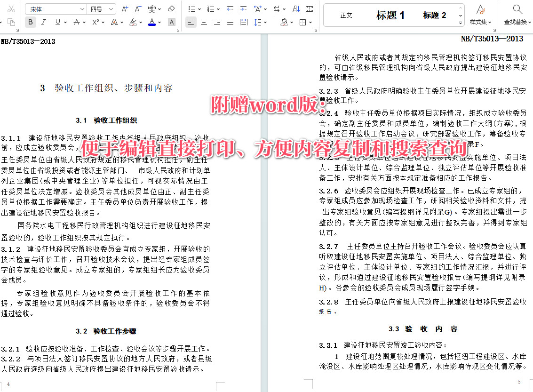Open the text sort (排序) tool
The image size is (533, 392).
point(297,9)
